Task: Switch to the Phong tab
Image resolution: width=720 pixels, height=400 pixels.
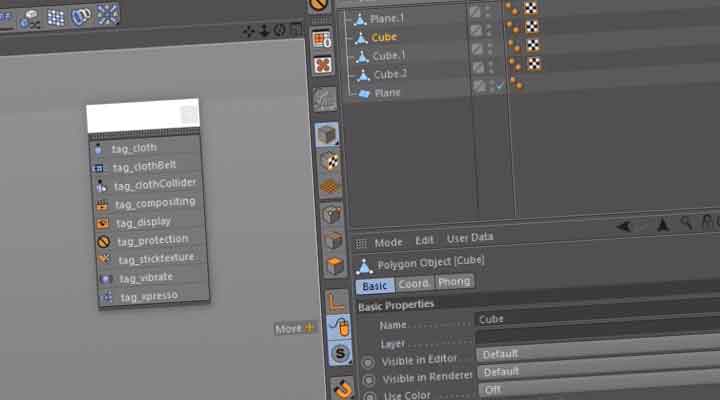Action: [454, 281]
